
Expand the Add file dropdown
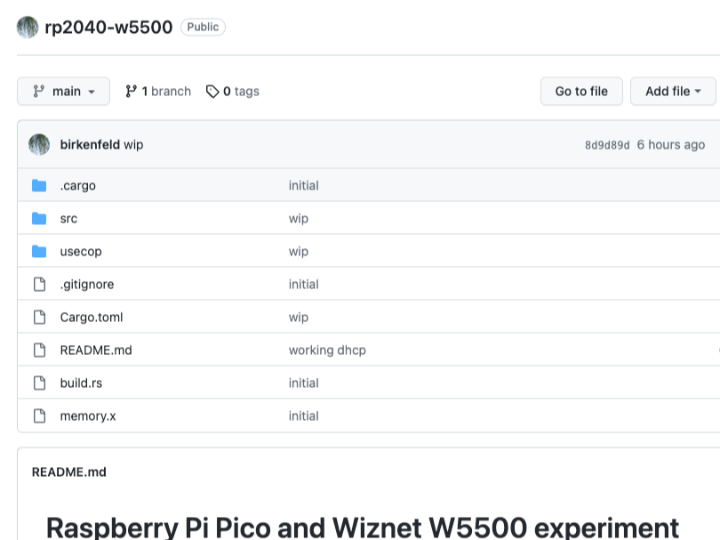pos(673,91)
